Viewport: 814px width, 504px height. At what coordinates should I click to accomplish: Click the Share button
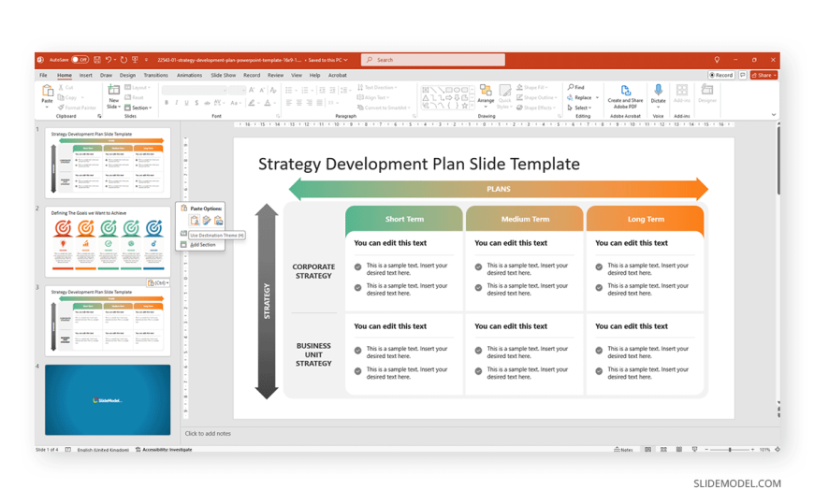tap(763, 75)
